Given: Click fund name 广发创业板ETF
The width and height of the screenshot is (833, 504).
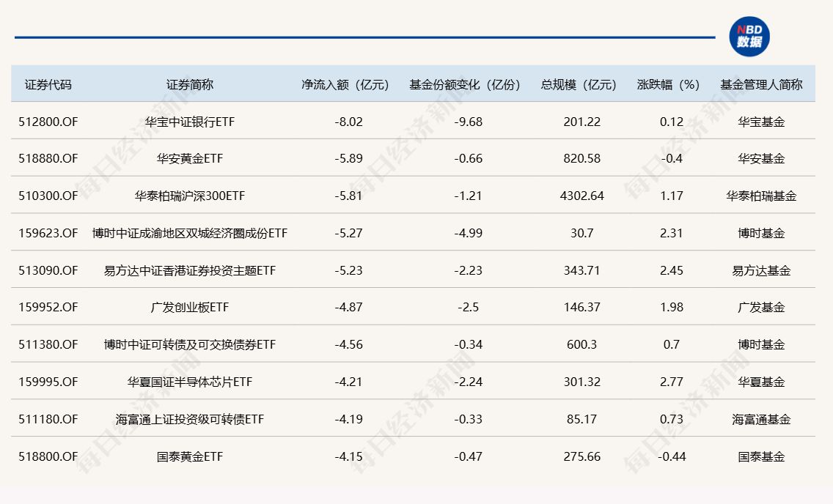Looking at the screenshot, I should pyautogui.click(x=190, y=307).
